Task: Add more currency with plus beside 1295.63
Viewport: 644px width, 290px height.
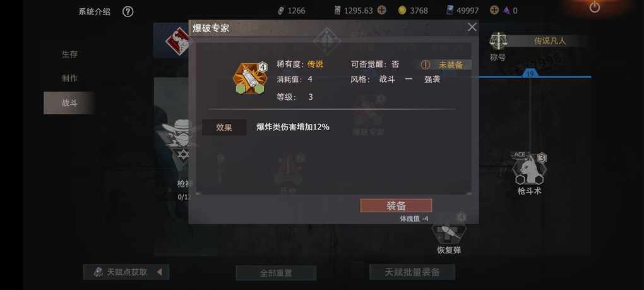Action: tap(381, 10)
